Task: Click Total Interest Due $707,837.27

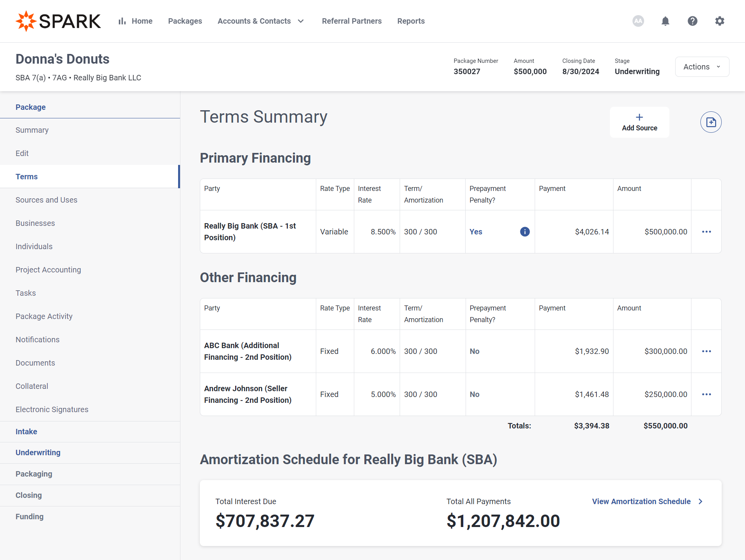Action: (x=265, y=521)
